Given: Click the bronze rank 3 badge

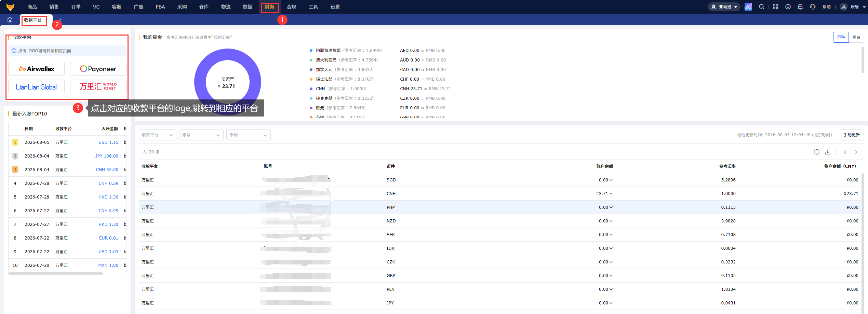Looking at the screenshot, I should tap(15, 170).
